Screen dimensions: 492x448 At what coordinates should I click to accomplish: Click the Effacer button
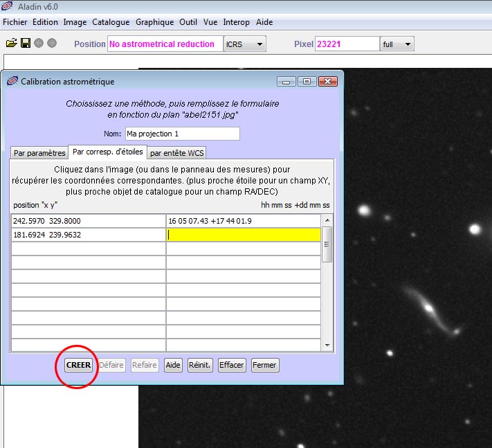point(232,365)
